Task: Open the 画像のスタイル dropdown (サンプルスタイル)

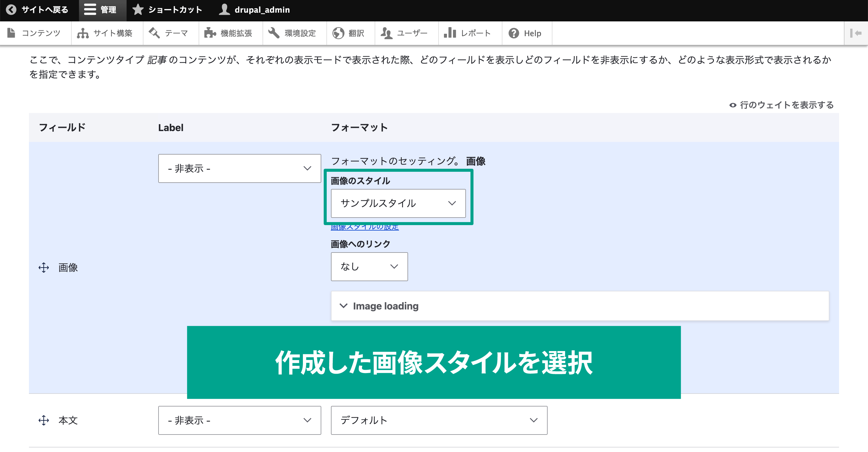Action: pos(398,203)
